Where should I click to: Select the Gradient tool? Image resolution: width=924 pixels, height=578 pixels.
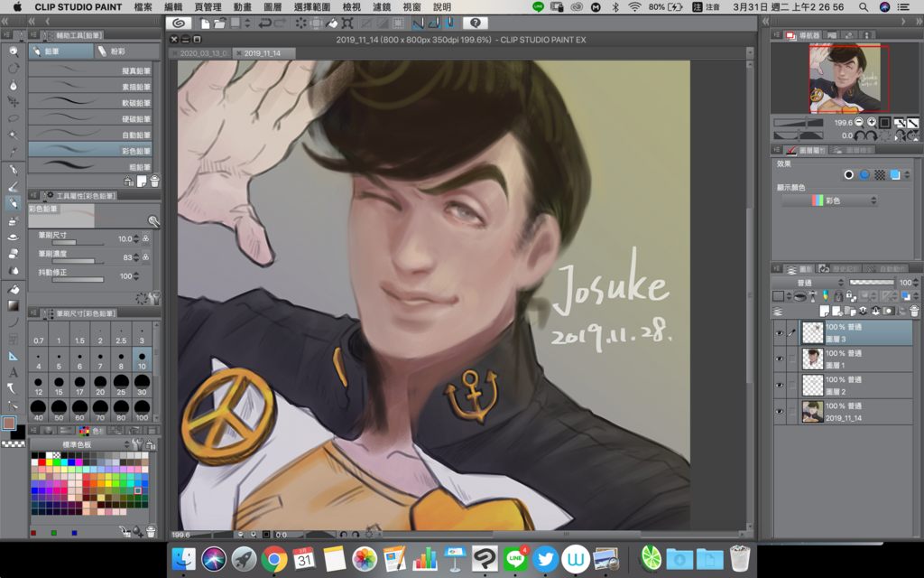pyautogui.click(x=13, y=305)
